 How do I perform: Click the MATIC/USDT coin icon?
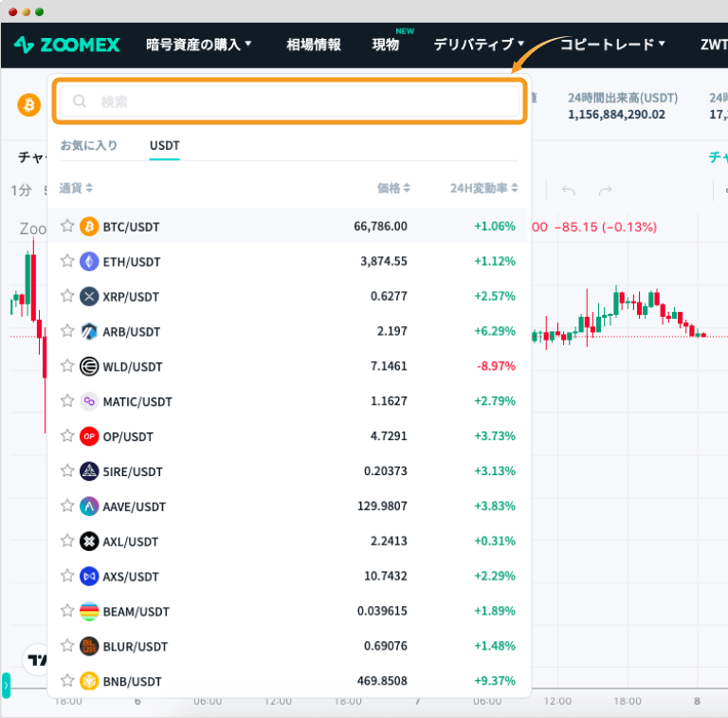(x=89, y=401)
